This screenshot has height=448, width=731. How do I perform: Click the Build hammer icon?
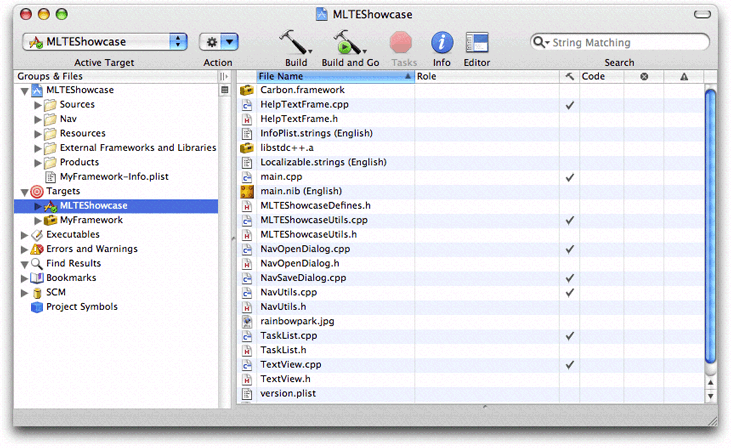pos(294,42)
